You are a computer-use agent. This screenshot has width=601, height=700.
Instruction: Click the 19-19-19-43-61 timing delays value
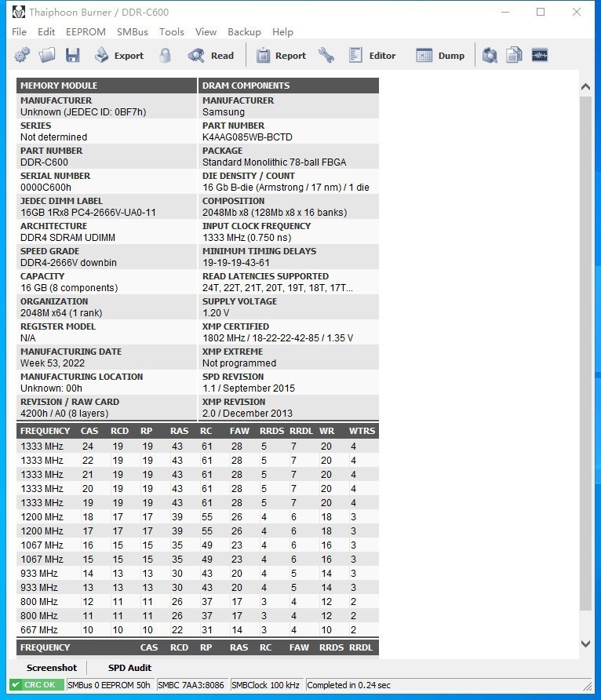236,262
